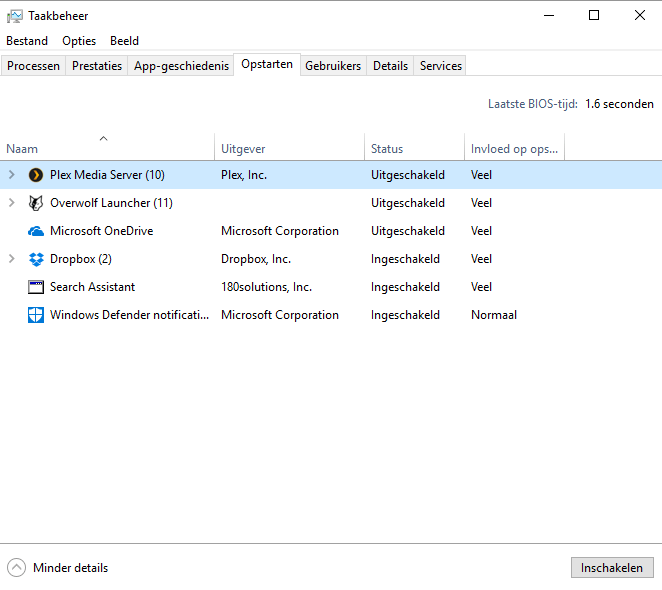Select the Overwolf Launcher (11) name
662x590 pixels.
111,203
